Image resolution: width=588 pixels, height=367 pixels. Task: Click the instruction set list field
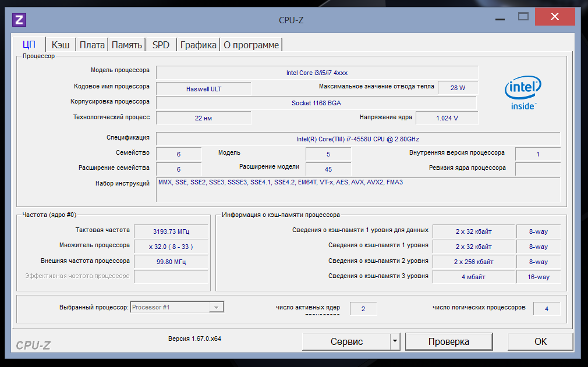357,190
